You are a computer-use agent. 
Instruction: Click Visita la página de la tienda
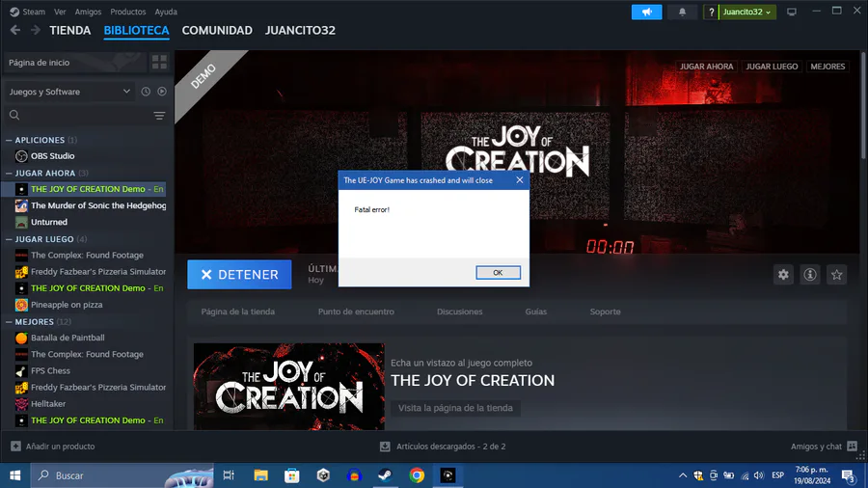[455, 408]
